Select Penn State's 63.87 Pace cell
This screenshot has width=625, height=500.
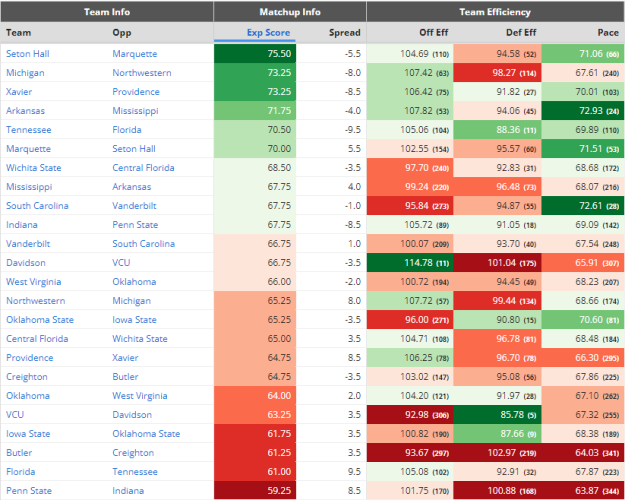(x=583, y=490)
